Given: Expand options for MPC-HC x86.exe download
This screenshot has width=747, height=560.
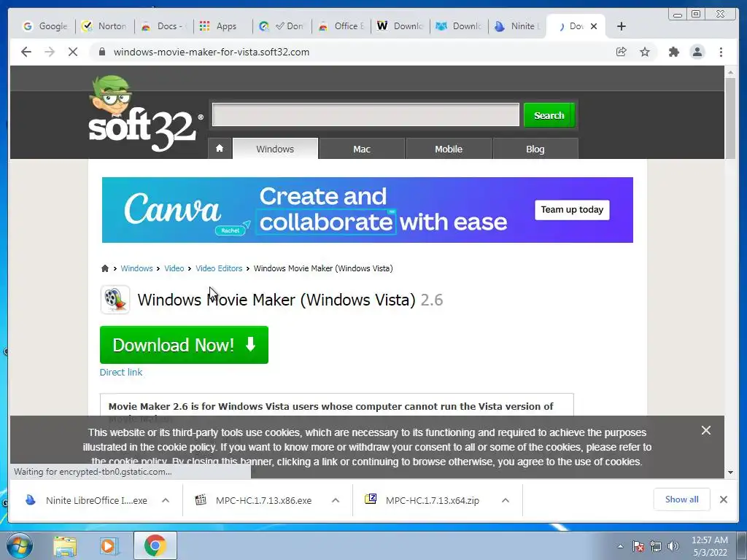Looking at the screenshot, I should pyautogui.click(x=336, y=500).
